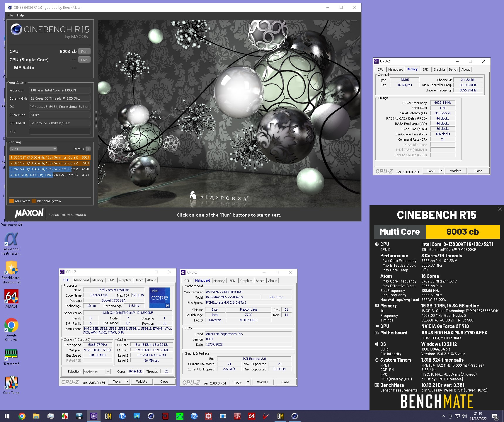This screenshot has height=422, width=504.
Task: Open the Google Chrome desktop icon
Action: pyautogui.click(x=11, y=330)
